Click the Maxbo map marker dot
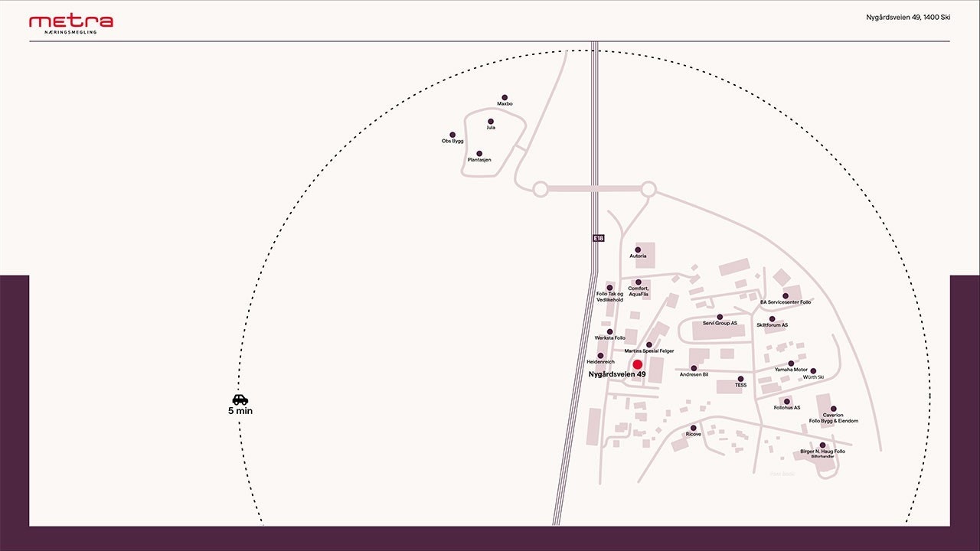Image resolution: width=980 pixels, height=551 pixels. click(x=505, y=97)
